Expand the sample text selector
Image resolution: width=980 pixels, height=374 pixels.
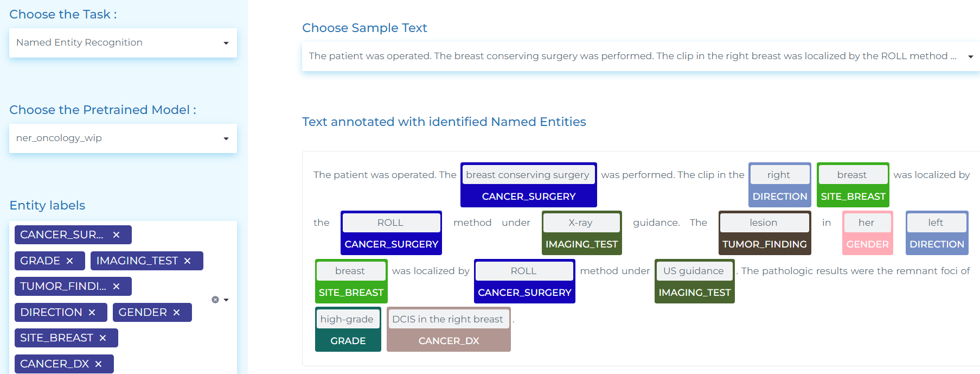pyautogui.click(x=970, y=56)
